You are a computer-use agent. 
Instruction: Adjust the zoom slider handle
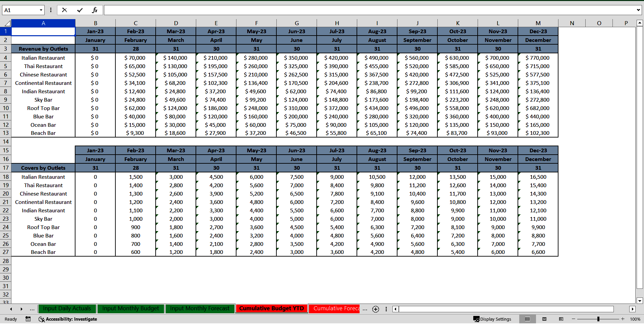tap(598, 319)
